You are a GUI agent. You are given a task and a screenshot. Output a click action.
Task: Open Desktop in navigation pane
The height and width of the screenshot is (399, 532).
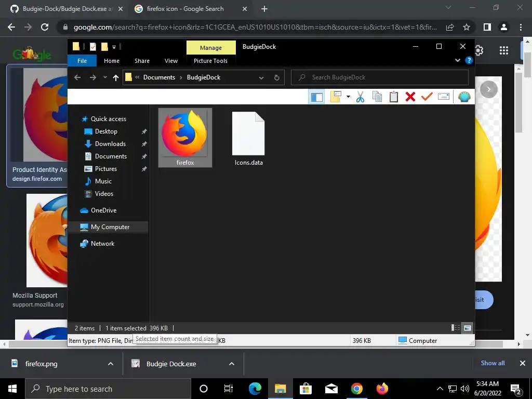(106, 131)
